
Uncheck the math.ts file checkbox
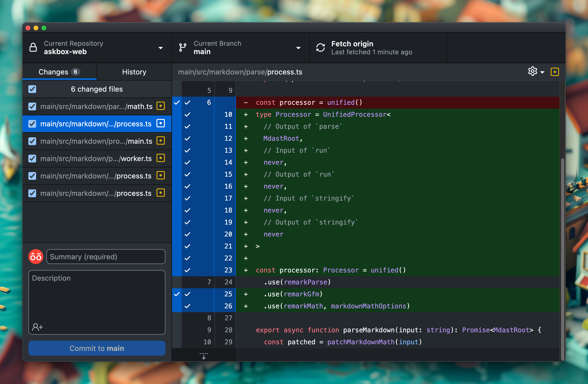coord(32,106)
